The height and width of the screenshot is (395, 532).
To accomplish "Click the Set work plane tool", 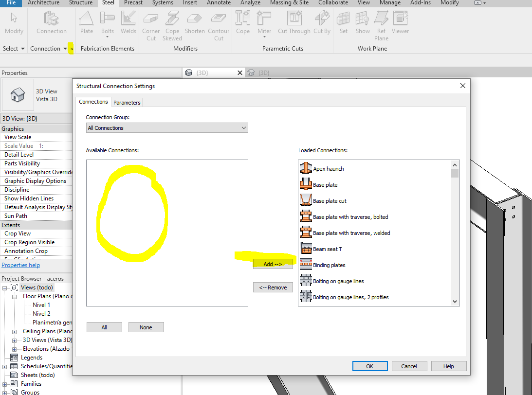I will (343, 23).
